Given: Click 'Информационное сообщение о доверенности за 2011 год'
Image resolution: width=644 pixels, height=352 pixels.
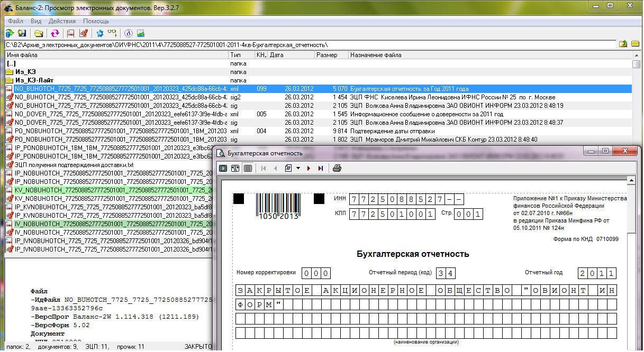Looking at the screenshot, I should 427,114.
